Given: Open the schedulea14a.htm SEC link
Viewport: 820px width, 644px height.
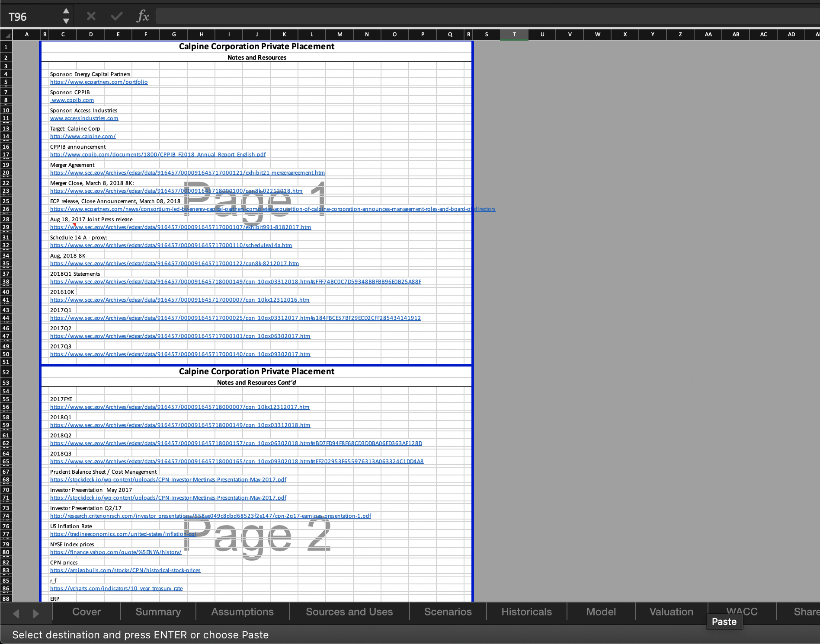Looking at the screenshot, I should click(x=171, y=245).
